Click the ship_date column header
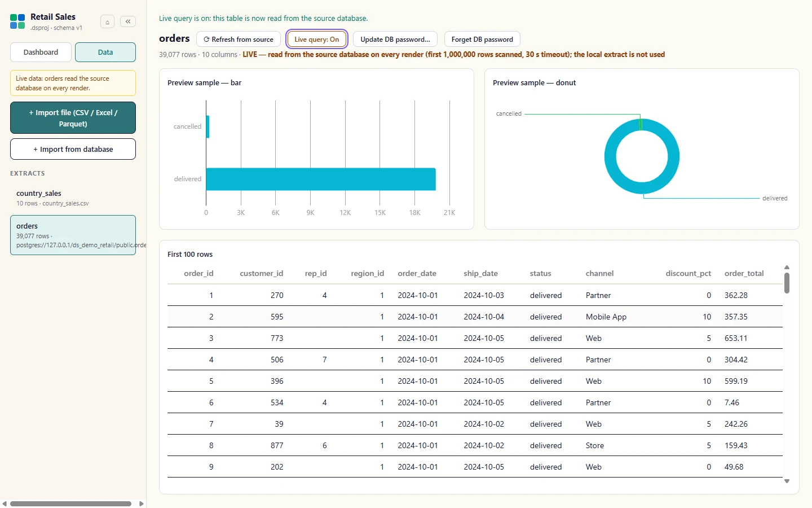This screenshot has height=508, width=812. click(481, 273)
